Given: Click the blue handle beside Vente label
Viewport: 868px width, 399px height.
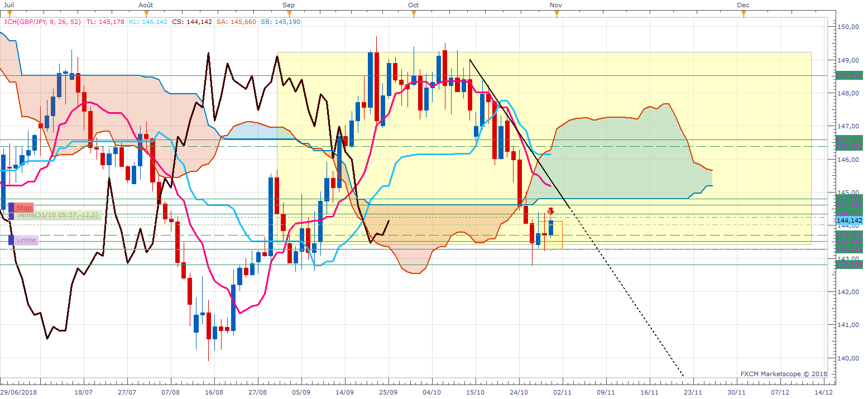Looking at the screenshot, I should [11, 215].
